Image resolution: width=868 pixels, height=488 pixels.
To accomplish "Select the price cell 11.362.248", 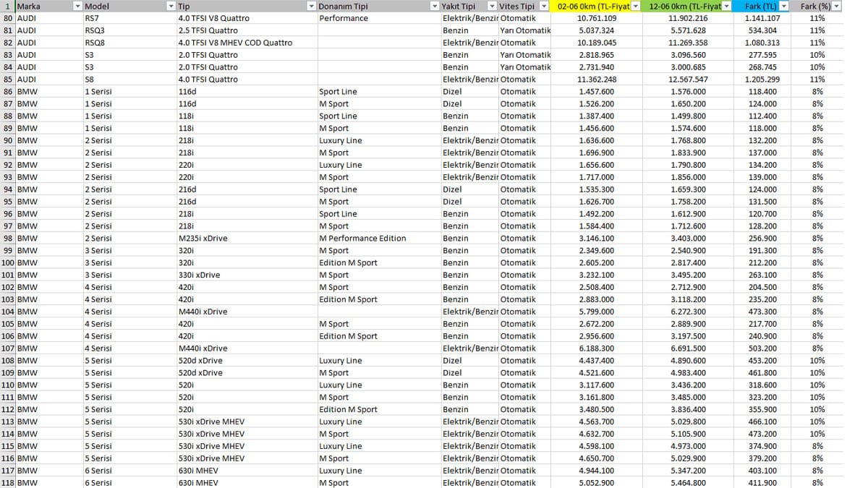I will 597,80.
